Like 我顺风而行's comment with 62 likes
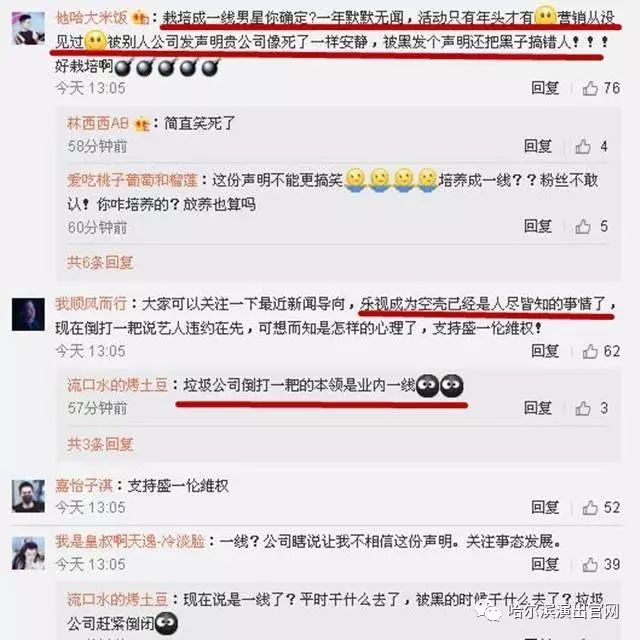The height and width of the screenshot is (640, 640). click(590, 351)
